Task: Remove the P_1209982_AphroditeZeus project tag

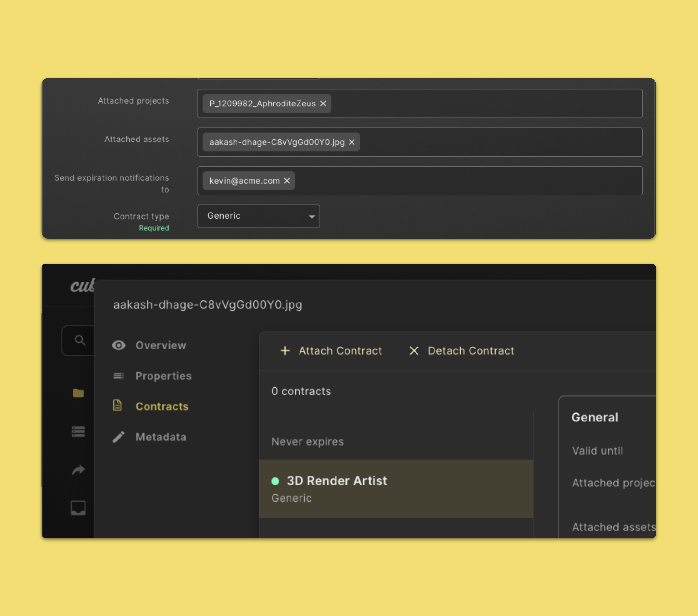Action: [x=323, y=104]
